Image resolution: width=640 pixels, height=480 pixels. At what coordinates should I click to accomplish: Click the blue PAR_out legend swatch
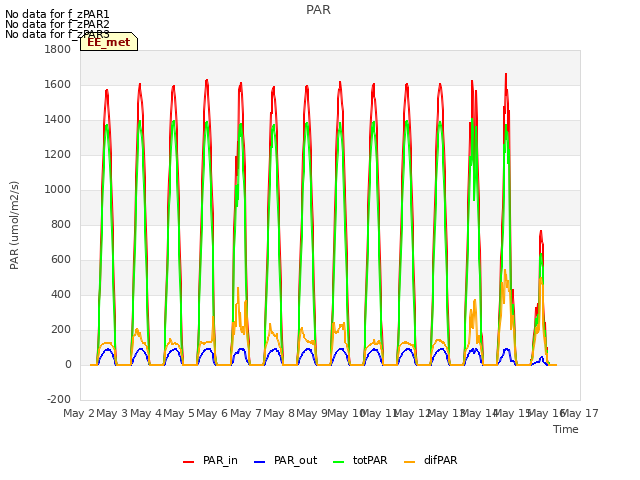tap(260, 462)
